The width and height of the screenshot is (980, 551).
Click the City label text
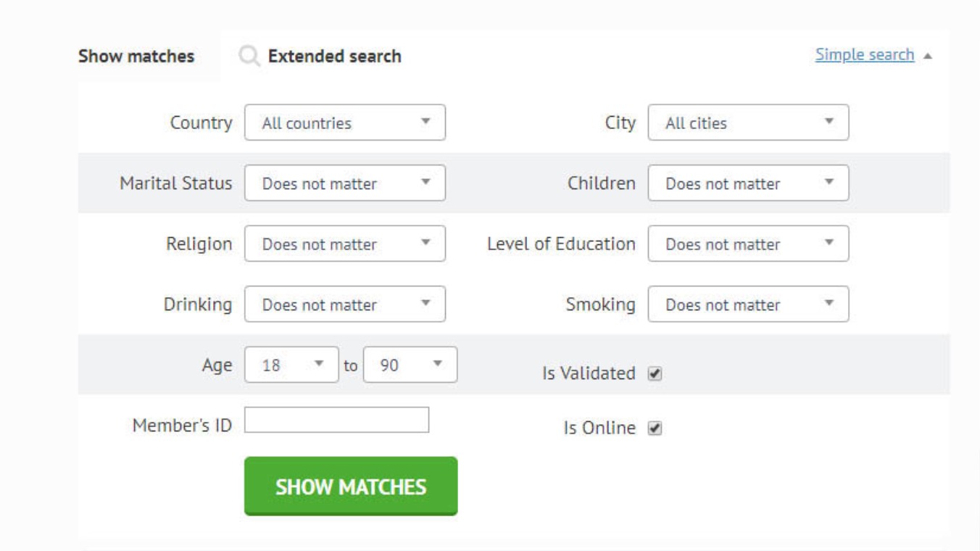tap(620, 123)
